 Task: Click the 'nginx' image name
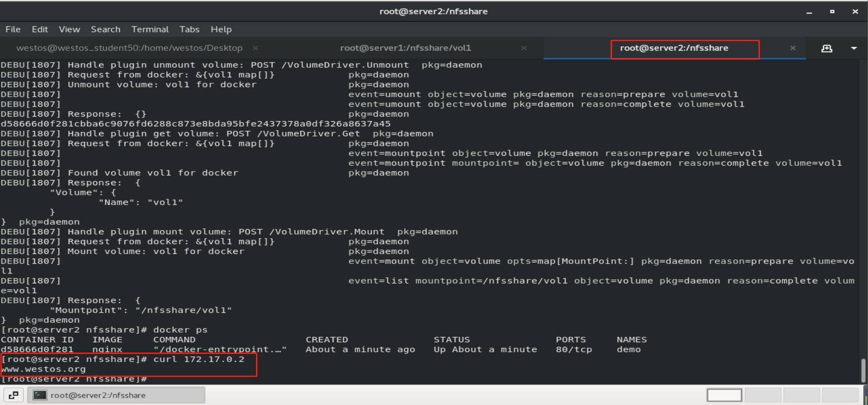click(x=107, y=349)
